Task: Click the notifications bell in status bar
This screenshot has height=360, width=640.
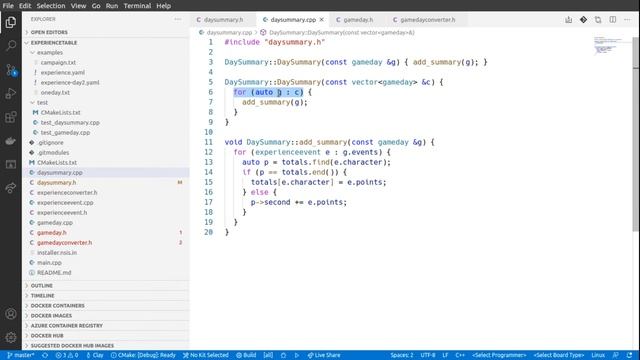Action: [629, 355]
